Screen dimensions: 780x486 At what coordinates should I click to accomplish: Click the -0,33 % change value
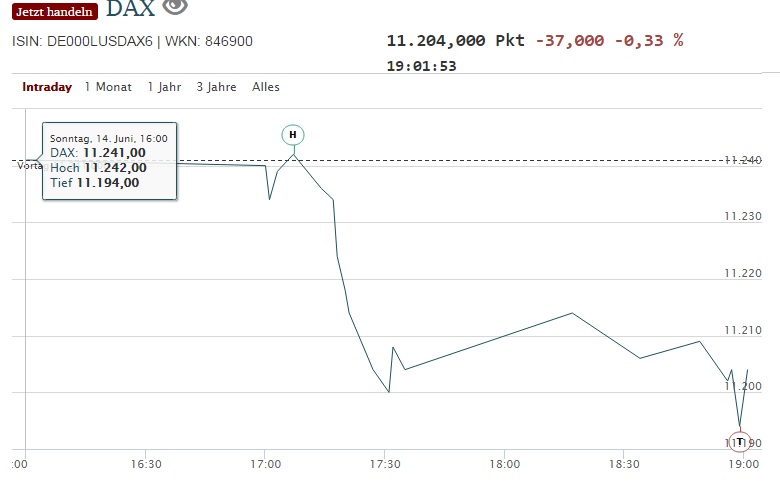pos(649,40)
